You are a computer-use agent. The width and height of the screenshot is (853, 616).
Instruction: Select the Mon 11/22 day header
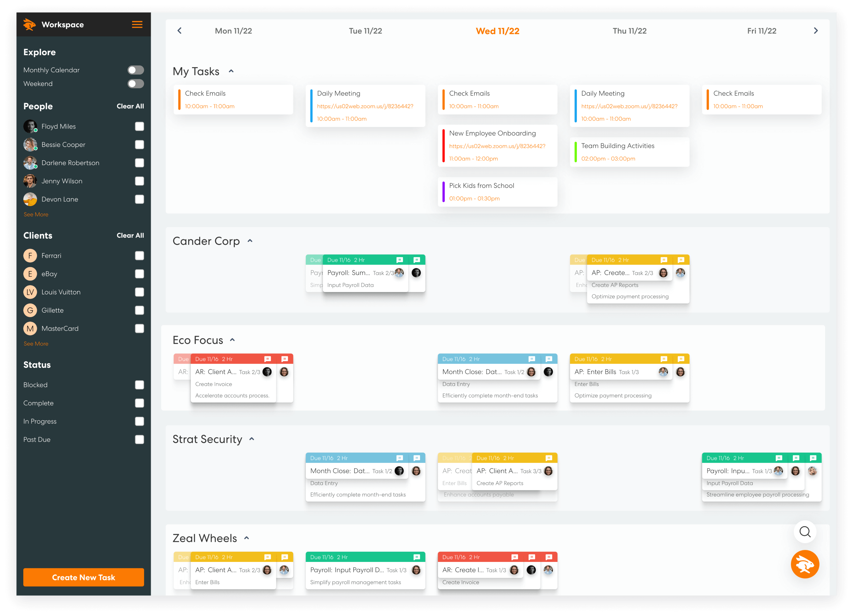pos(234,31)
